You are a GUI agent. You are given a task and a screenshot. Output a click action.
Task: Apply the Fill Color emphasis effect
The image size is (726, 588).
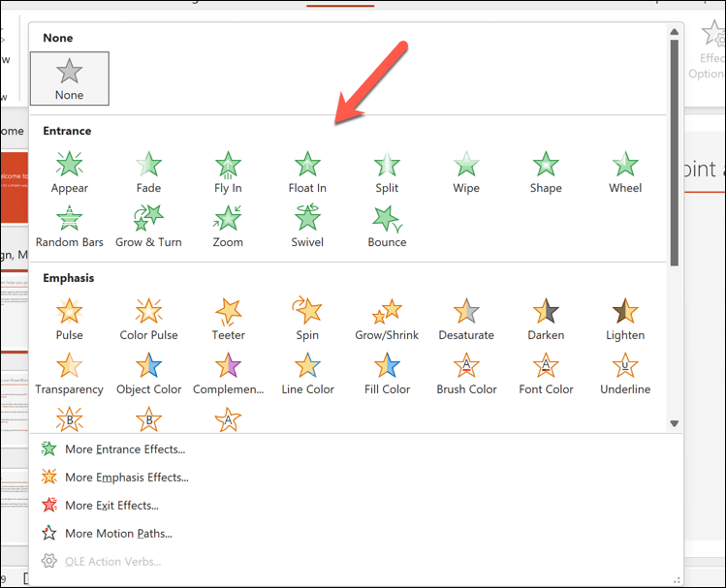click(387, 374)
